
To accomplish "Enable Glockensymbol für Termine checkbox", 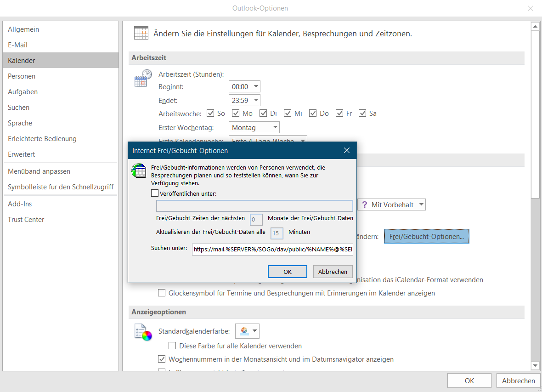I will [x=162, y=293].
